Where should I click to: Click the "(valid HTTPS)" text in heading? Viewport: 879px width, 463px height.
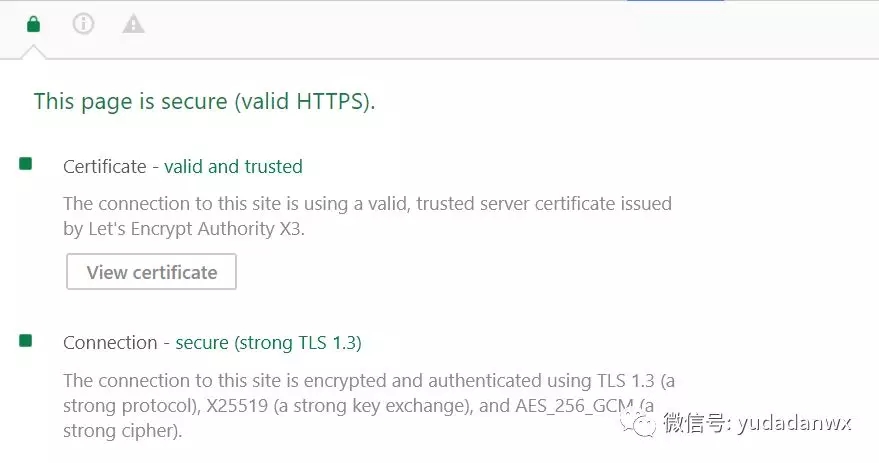tap(304, 101)
